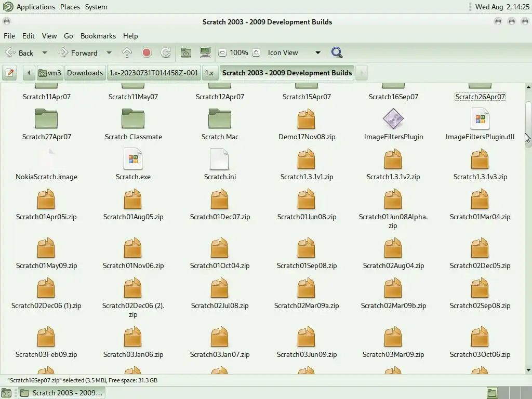Click the Reload icon in the toolbar

pyautogui.click(x=166, y=52)
